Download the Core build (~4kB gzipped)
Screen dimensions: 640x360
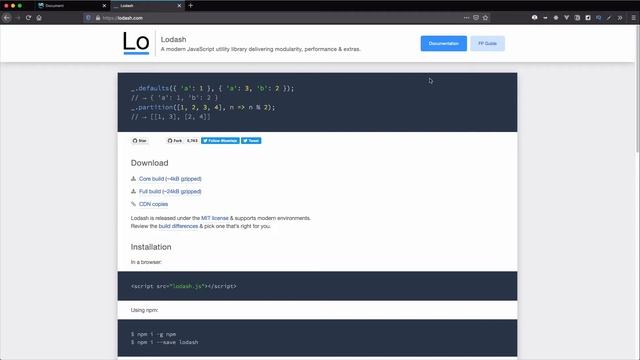pyautogui.click(x=170, y=179)
